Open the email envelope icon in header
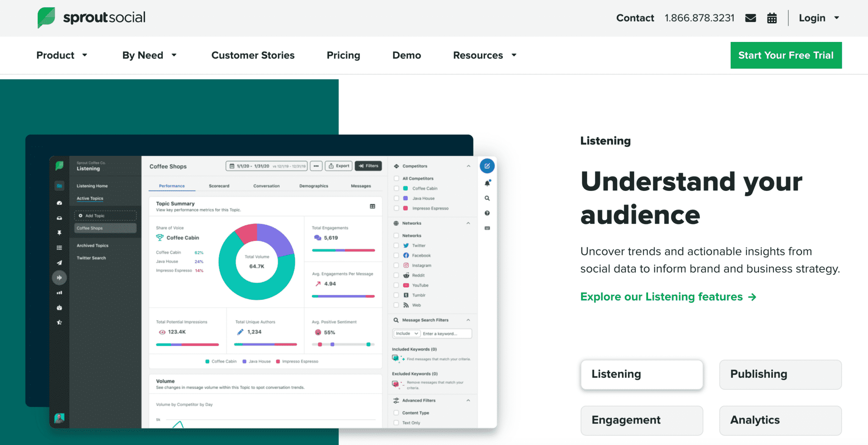The width and height of the screenshot is (868, 445). click(751, 18)
